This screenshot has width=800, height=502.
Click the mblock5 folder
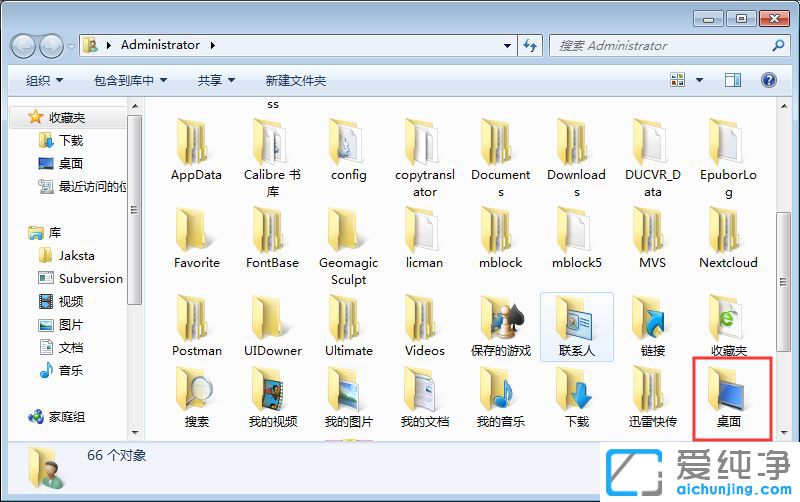(x=577, y=238)
